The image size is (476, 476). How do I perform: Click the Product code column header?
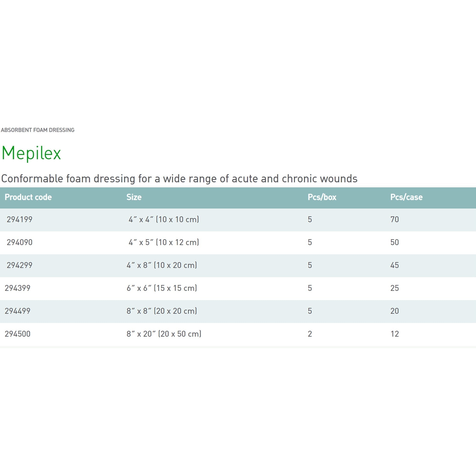click(x=28, y=197)
